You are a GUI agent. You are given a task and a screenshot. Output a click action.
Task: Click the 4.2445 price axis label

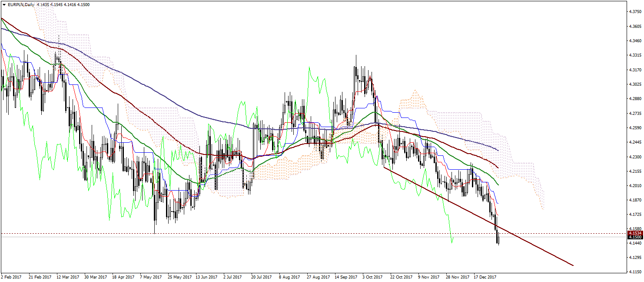[x=635, y=142]
